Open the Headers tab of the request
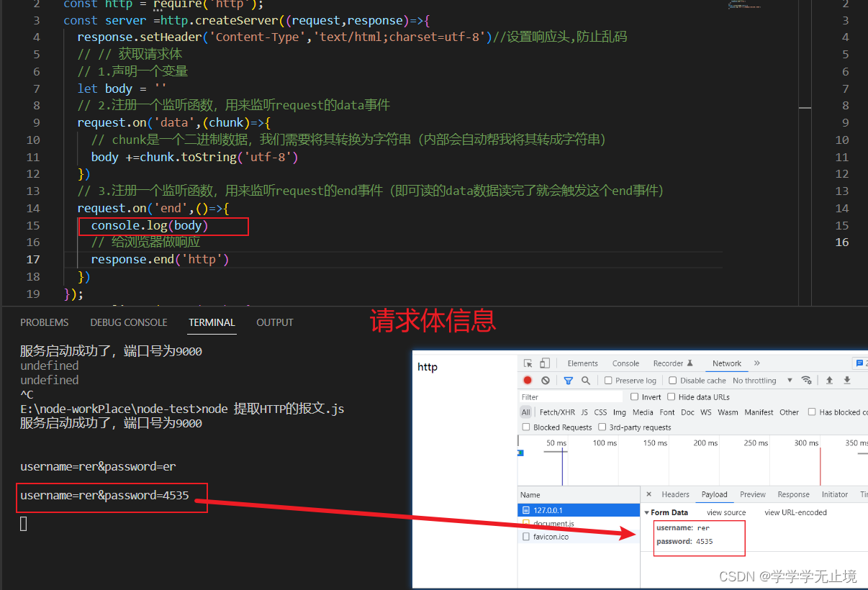868x590 pixels. 675,494
